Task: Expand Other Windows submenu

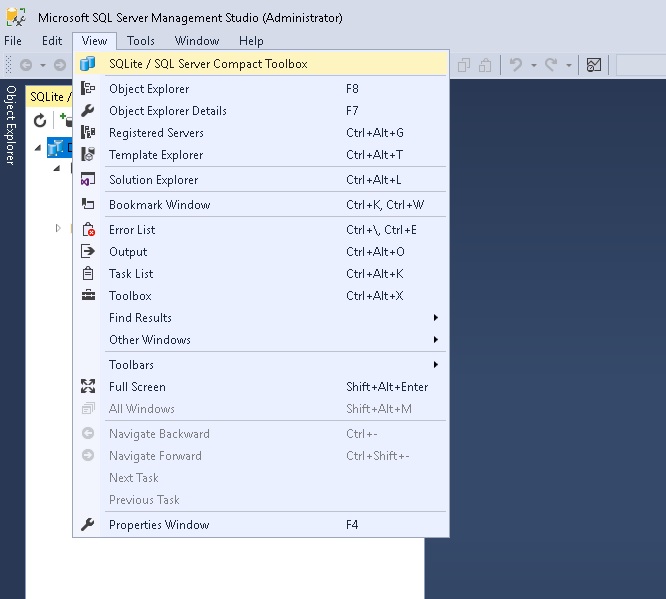Action: click(x=261, y=340)
